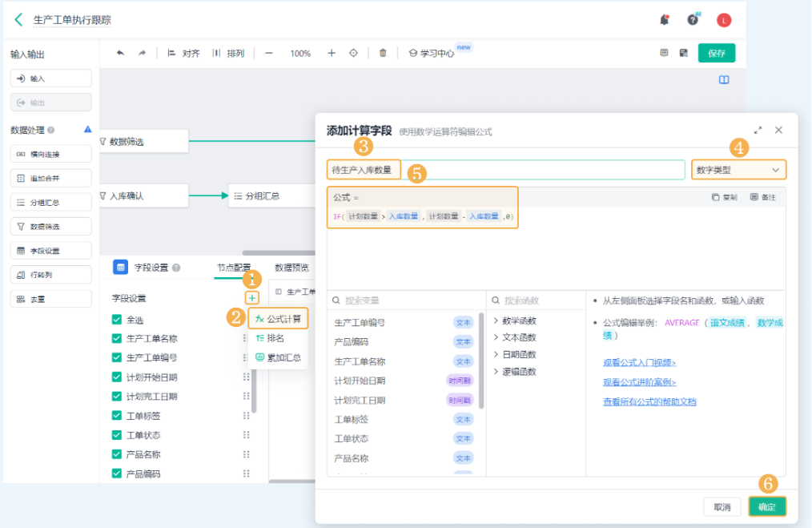Expand the dialog to fullscreen
Image resolution: width=812 pixels, height=528 pixels.
(x=758, y=130)
